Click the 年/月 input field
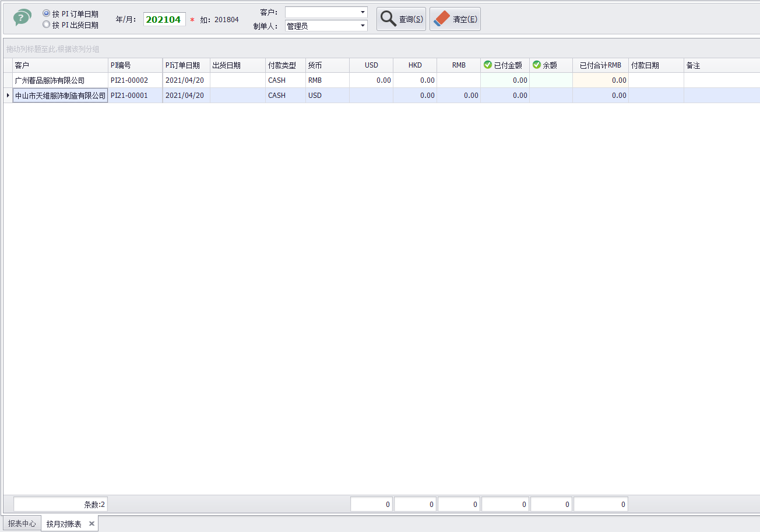Screen dimensions: 760x532 coord(164,19)
